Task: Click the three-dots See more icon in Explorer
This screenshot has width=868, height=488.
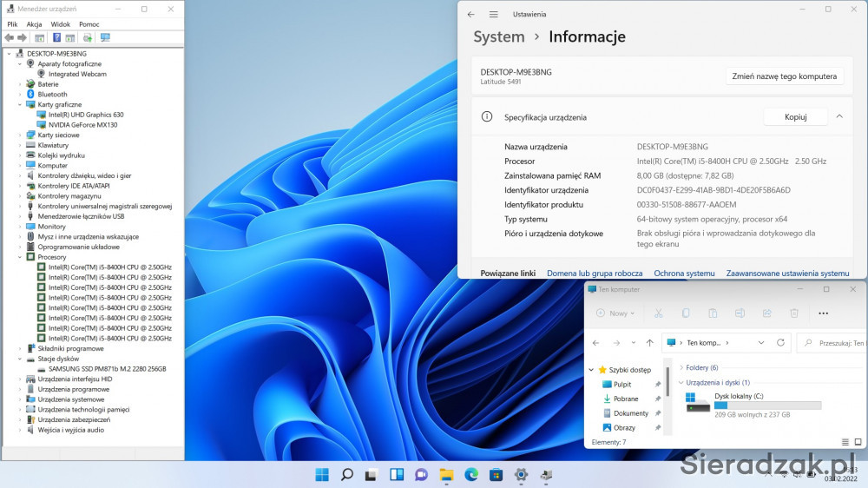Action: pos(824,313)
